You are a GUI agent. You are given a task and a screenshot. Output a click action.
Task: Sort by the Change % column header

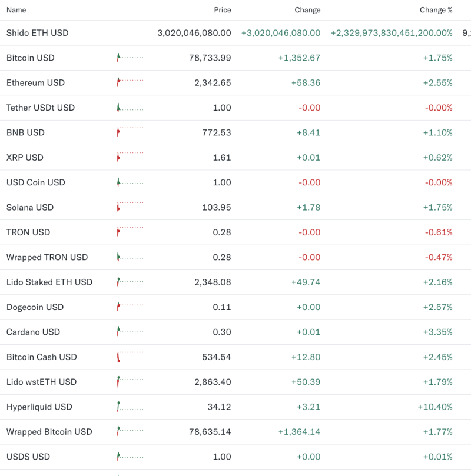(436, 10)
